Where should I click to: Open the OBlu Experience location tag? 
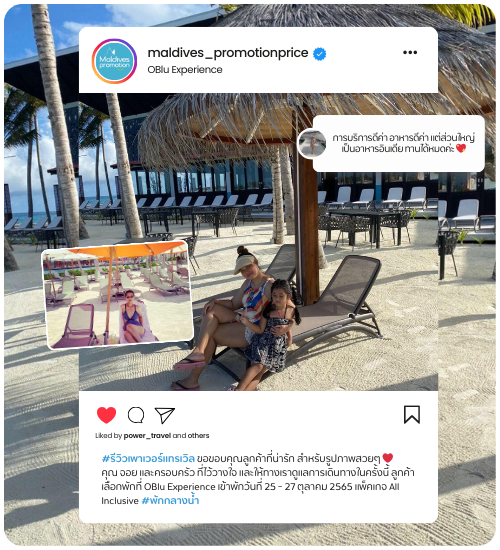(185, 69)
